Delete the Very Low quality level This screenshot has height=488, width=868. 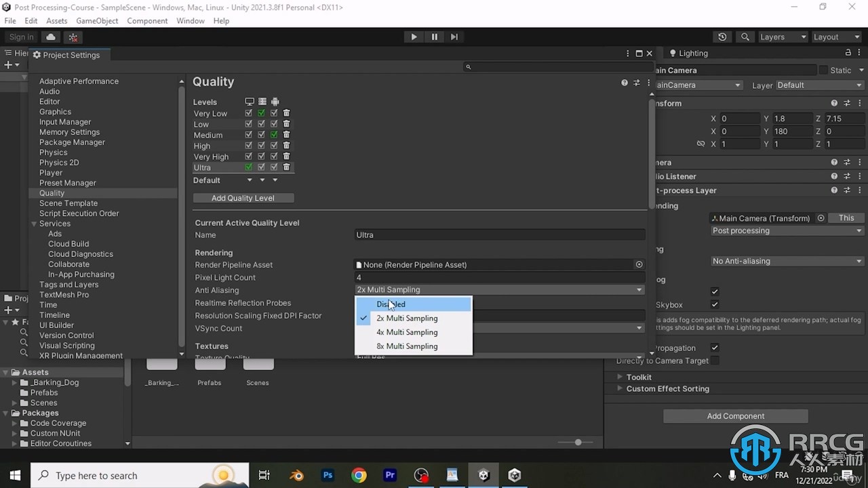286,113
